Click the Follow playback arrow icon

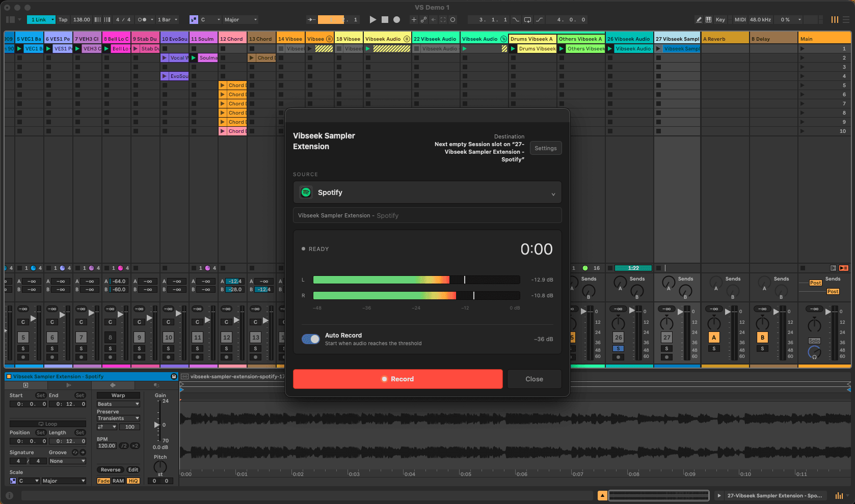311,19
